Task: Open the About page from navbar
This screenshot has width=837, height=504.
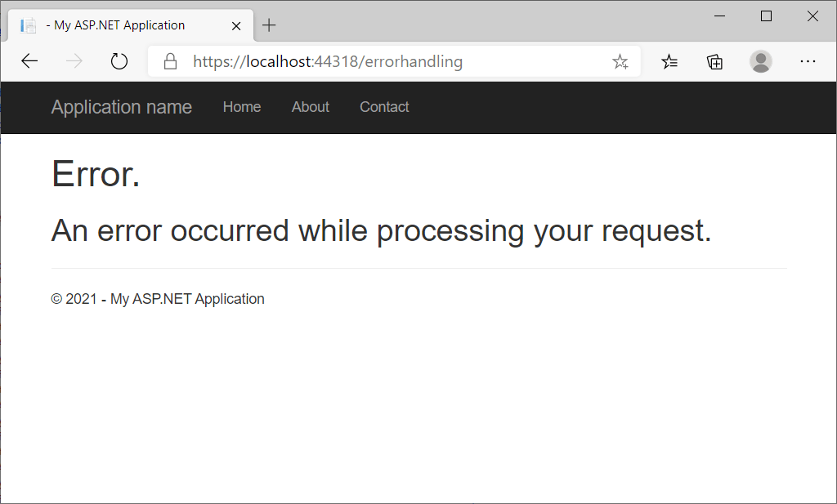Action: tap(310, 107)
